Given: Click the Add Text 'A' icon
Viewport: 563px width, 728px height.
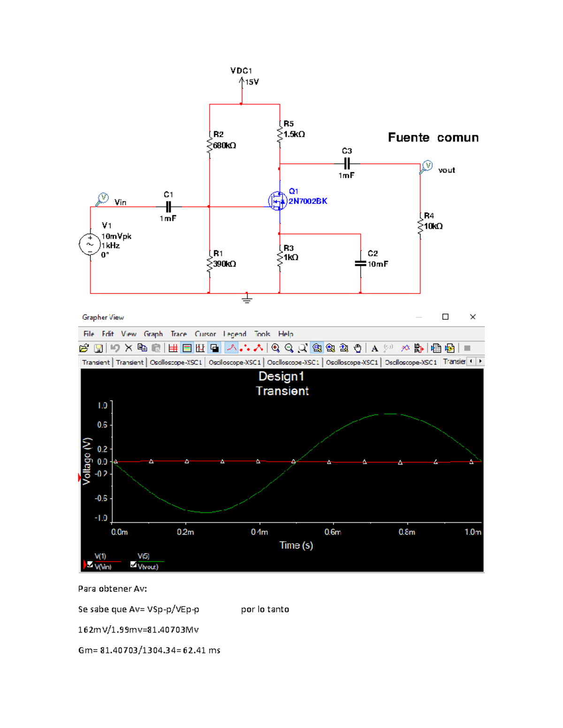Looking at the screenshot, I should pos(374,348).
